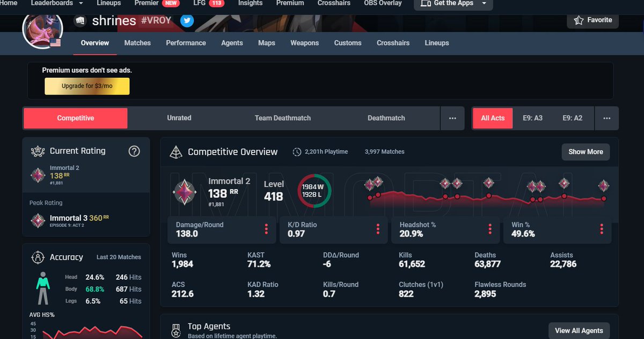This screenshot has height=339, width=644.
Task: Click View All Agents button
Action: pyautogui.click(x=579, y=330)
